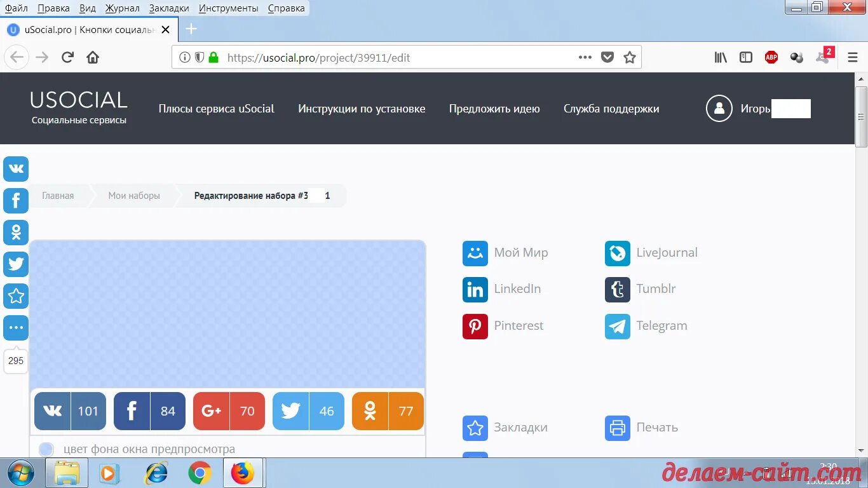868x488 pixels.
Task: Open the Файл menu
Action: coord(17,8)
